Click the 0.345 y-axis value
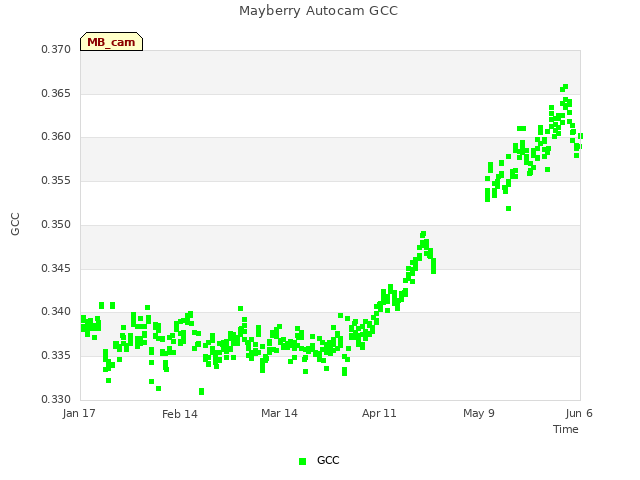This screenshot has height=480, width=640. pyautogui.click(x=56, y=269)
